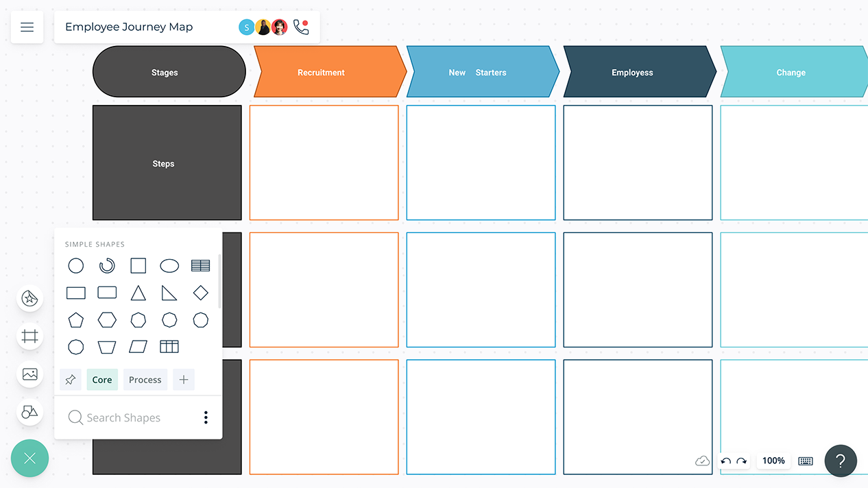Select the right triangle shape
This screenshot has height=488, width=868.
(169, 293)
